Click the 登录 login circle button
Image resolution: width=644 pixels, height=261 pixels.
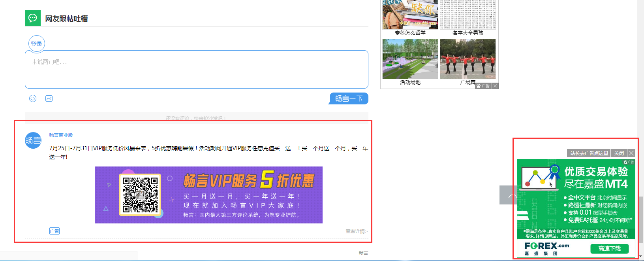coord(37,43)
